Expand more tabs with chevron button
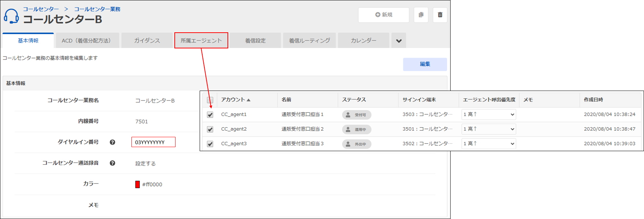 [x=399, y=41]
